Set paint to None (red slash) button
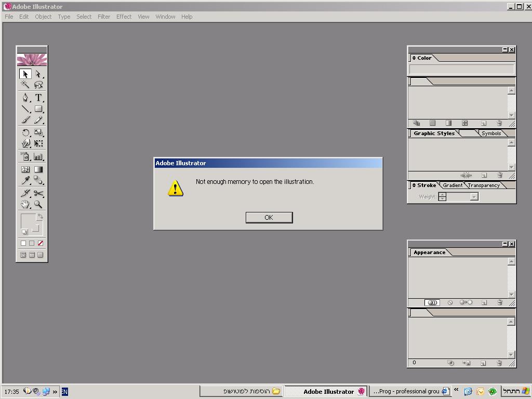 coord(41,243)
